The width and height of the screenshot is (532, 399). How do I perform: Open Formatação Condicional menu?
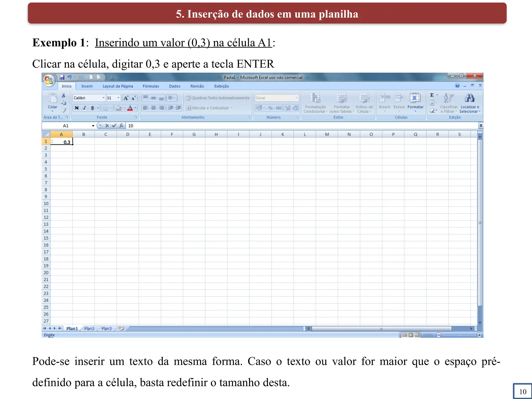(315, 103)
